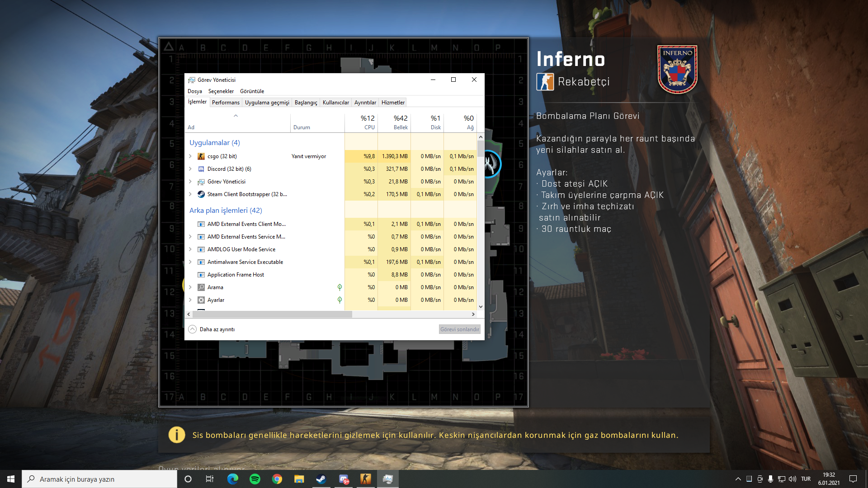
Task: Show hidden tray icons chevron
Action: [x=738, y=479]
